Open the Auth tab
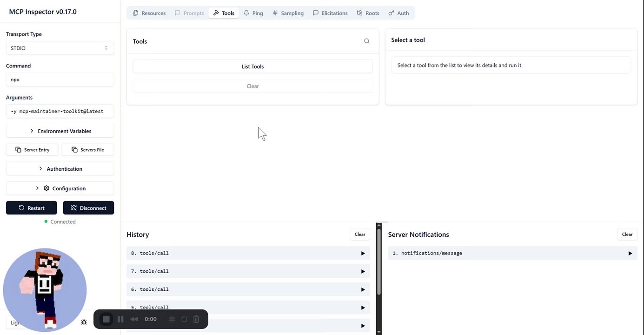Screen dimensions: 644x335 coord(398,13)
